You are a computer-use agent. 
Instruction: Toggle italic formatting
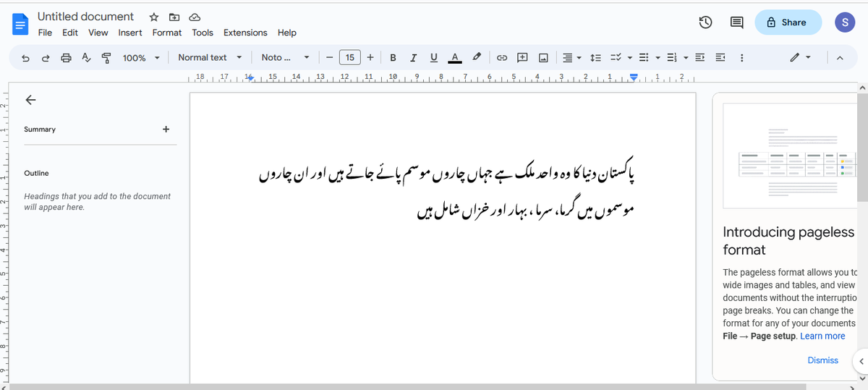[x=413, y=58]
